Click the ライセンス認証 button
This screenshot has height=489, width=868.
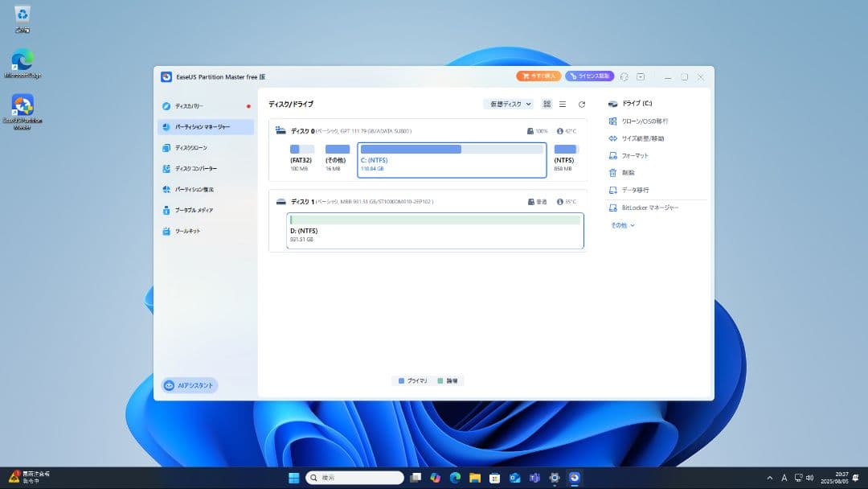(x=588, y=76)
